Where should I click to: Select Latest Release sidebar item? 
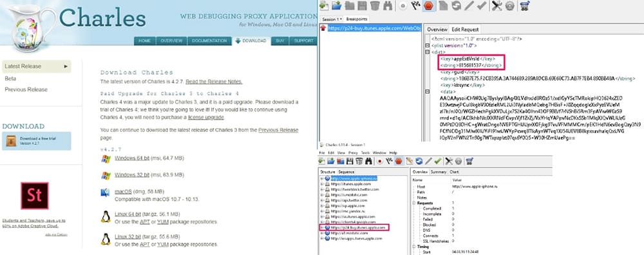click(x=36, y=66)
